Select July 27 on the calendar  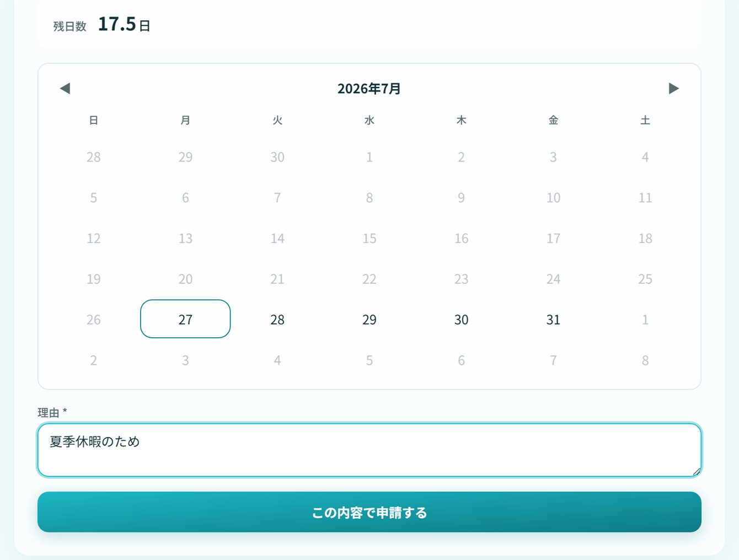point(185,319)
